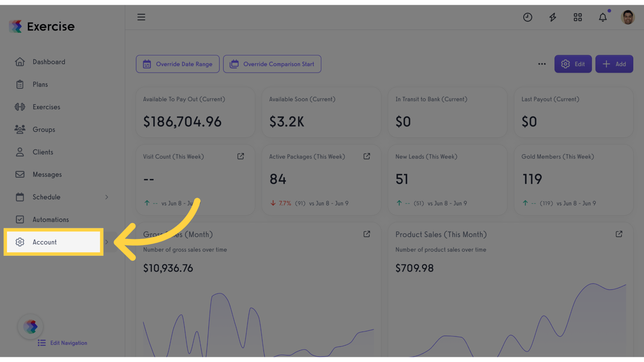Click Override Date Range button
Screen dimensions: 644x362
pos(178,64)
